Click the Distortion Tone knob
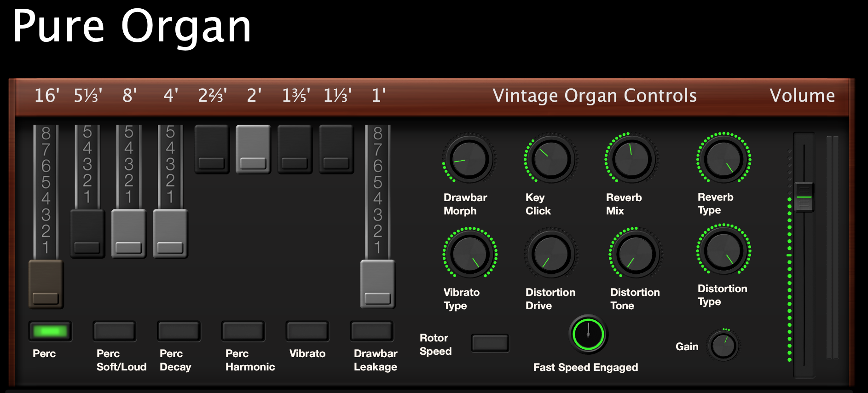Image resolution: width=868 pixels, height=393 pixels. 636,254
